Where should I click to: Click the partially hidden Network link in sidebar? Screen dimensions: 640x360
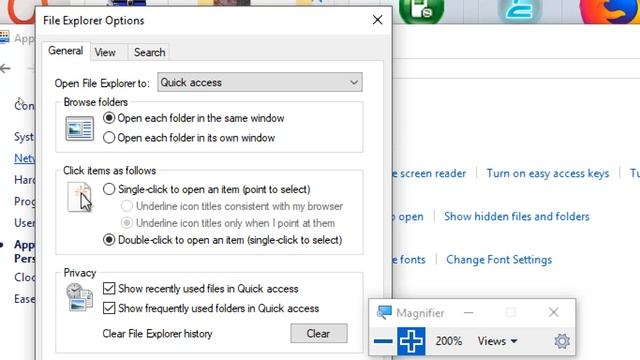point(24,158)
